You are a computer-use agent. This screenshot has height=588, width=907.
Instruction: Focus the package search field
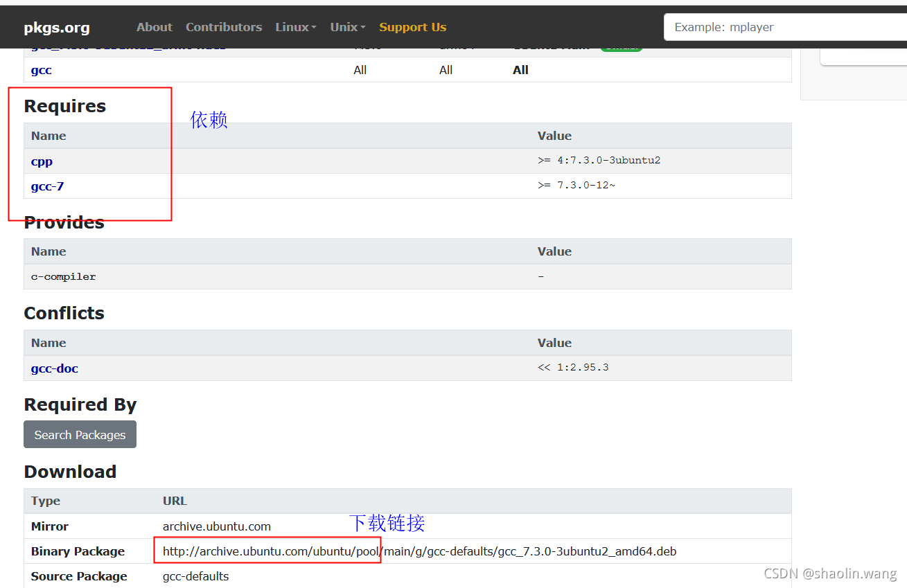785,27
